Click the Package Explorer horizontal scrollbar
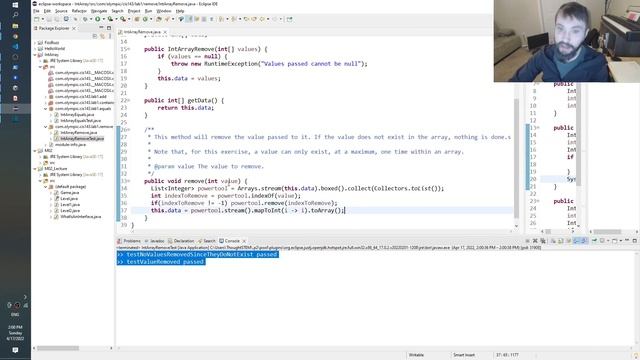This screenshot has width=640, height=360. (x=58, y=348)
